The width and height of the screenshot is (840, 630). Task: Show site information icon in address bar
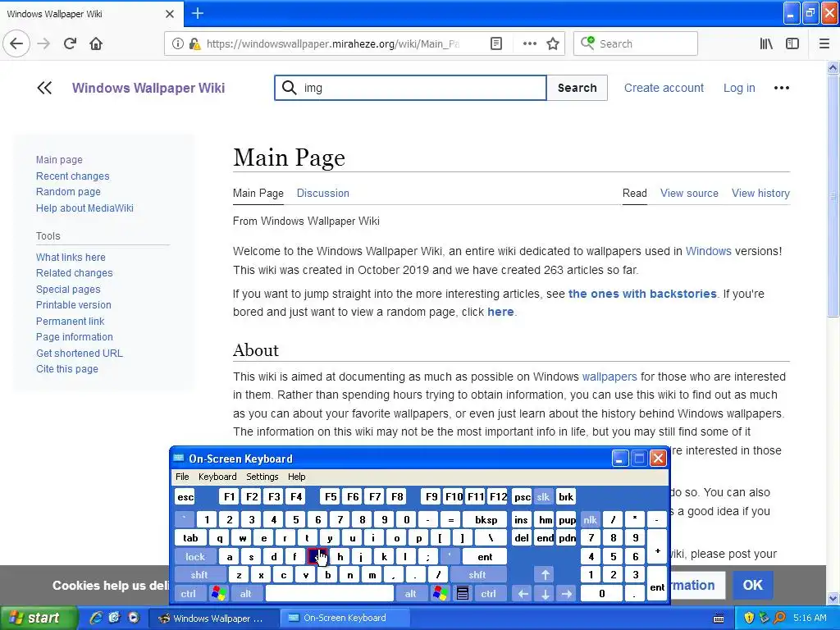(177, 44)
